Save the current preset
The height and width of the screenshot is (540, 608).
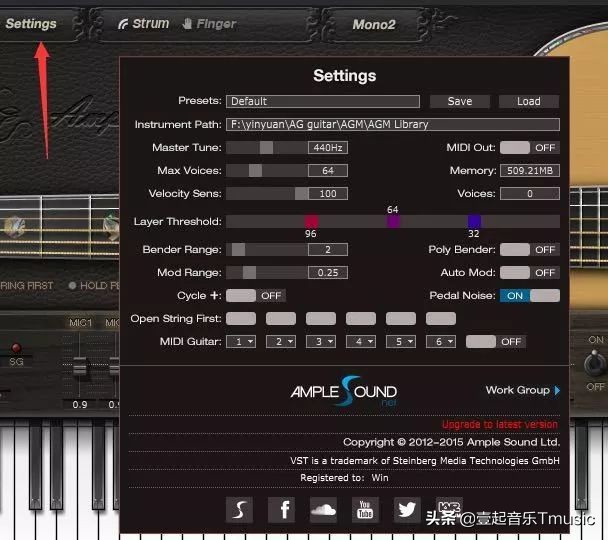coord(460,102)
